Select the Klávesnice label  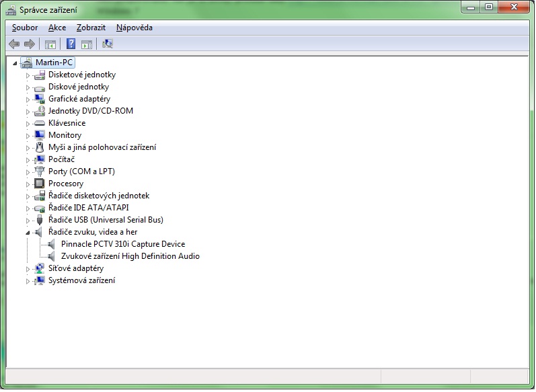click(67, 123)
